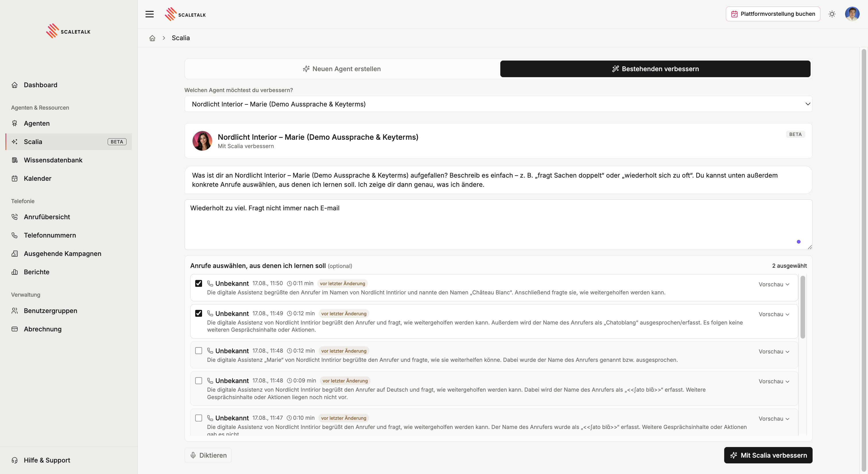Viewport: 868px width, 474px height.
Task: Click the Ausgehende Kampagnen icon
Action: coord(14,254)
